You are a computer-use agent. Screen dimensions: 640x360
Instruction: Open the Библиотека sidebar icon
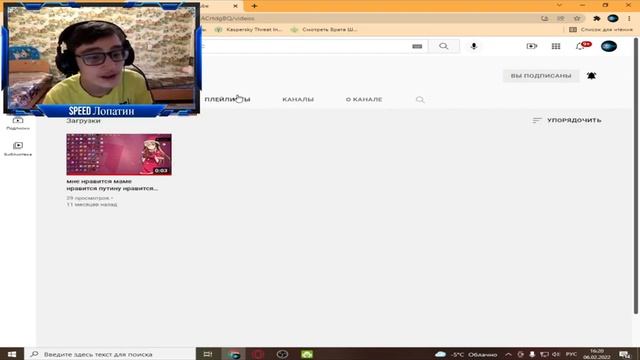[18, 149]
